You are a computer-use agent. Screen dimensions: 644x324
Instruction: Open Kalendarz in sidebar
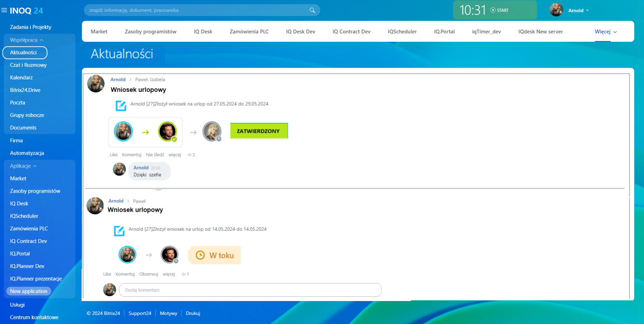click(21, 78)
